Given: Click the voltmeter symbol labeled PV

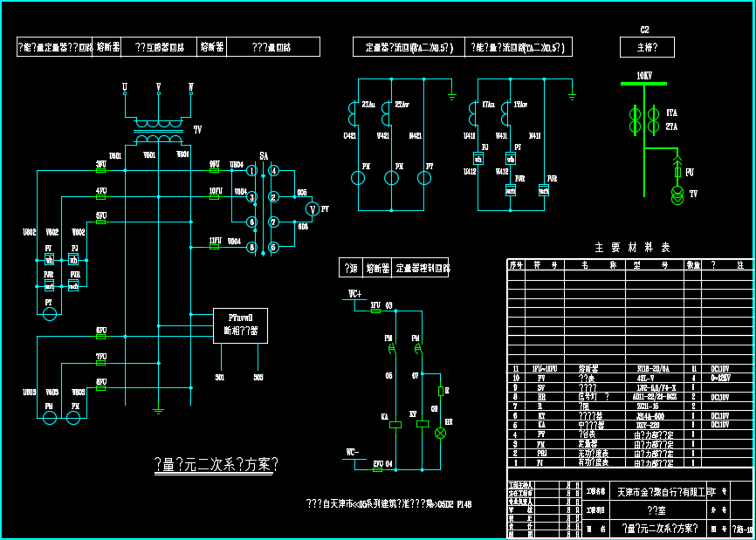Looking at the screenshot, I should click(x=313, y=209).
